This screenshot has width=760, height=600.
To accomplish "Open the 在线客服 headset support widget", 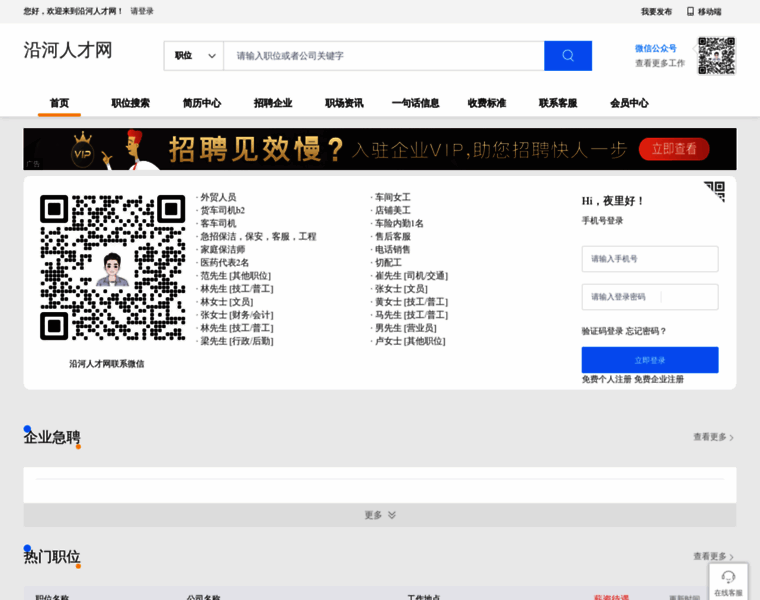I will click(x=728, y=580).
